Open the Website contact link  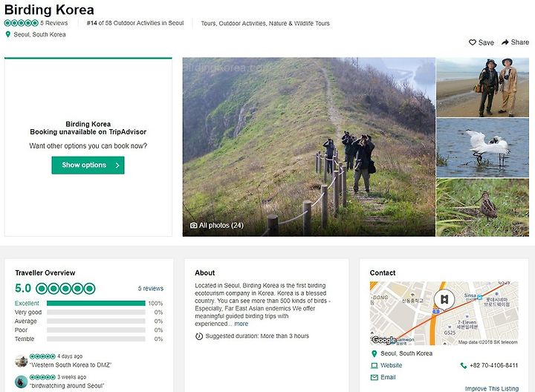[x=392, y=365]
